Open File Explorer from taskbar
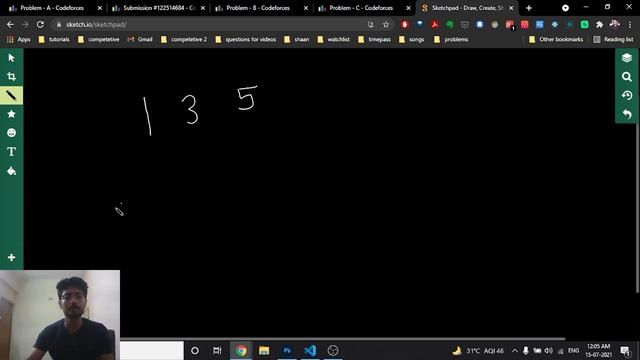The height and width of the screenshot is (360, 640). tap(264, 350)
